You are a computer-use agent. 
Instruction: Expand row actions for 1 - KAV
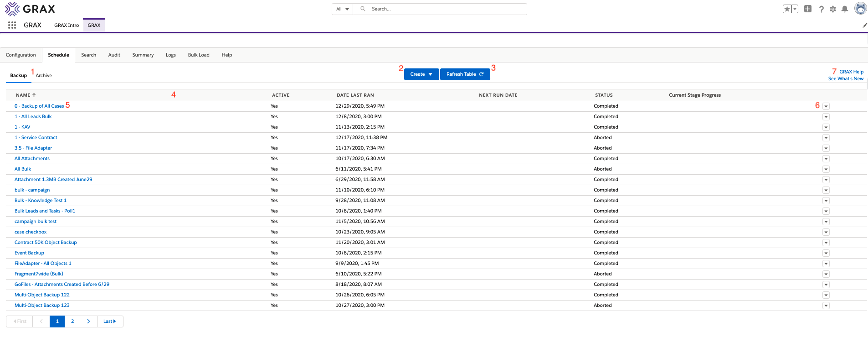[826, 127]
